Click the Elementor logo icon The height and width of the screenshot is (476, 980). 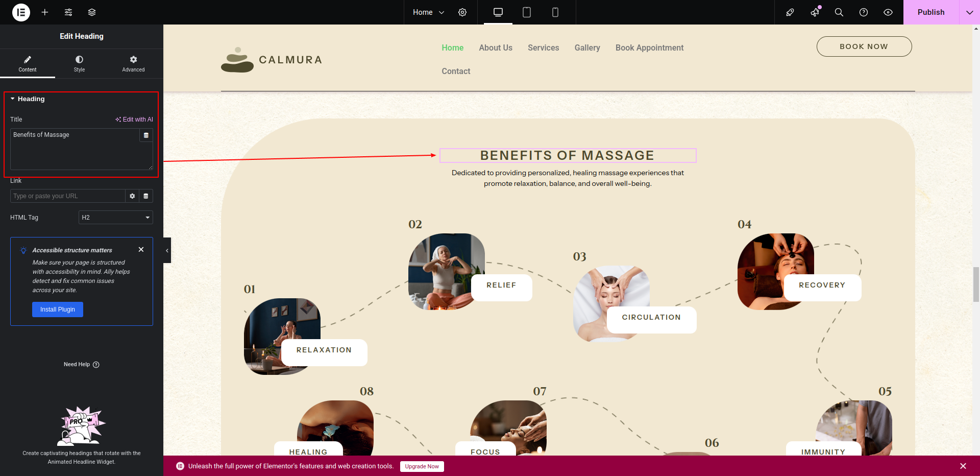pos(21,12)
